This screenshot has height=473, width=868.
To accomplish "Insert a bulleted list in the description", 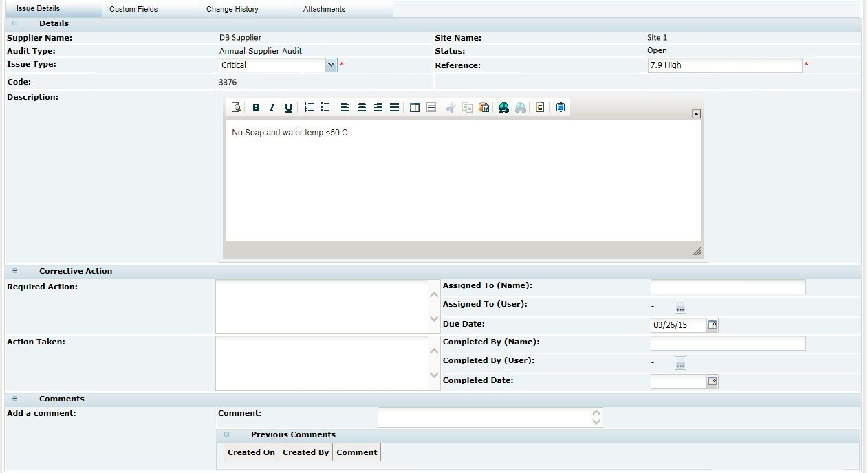I will coord(323,107).
